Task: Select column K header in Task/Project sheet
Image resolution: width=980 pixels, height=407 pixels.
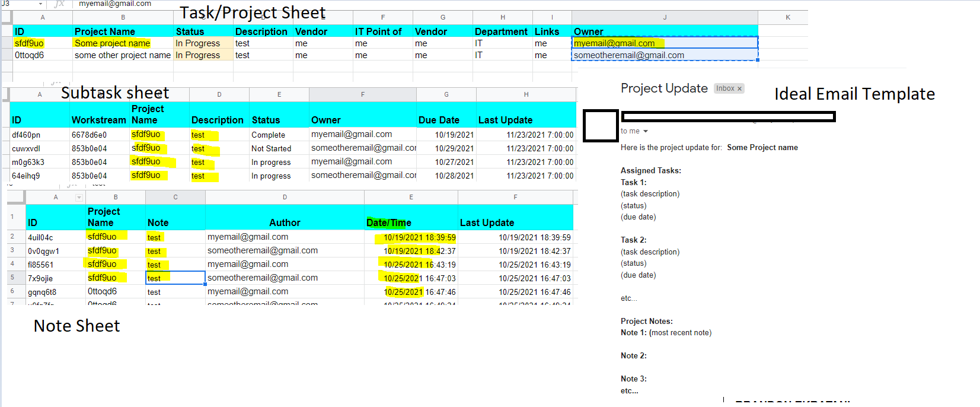Action: [788, 17]
